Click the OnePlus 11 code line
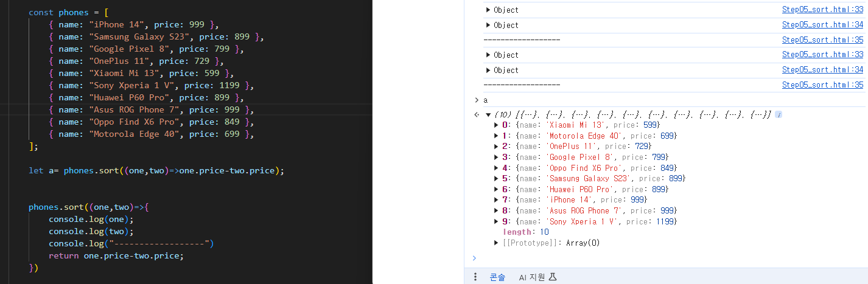Image resolution: width=868 pixels, height=284 pixels. [136, 61]
